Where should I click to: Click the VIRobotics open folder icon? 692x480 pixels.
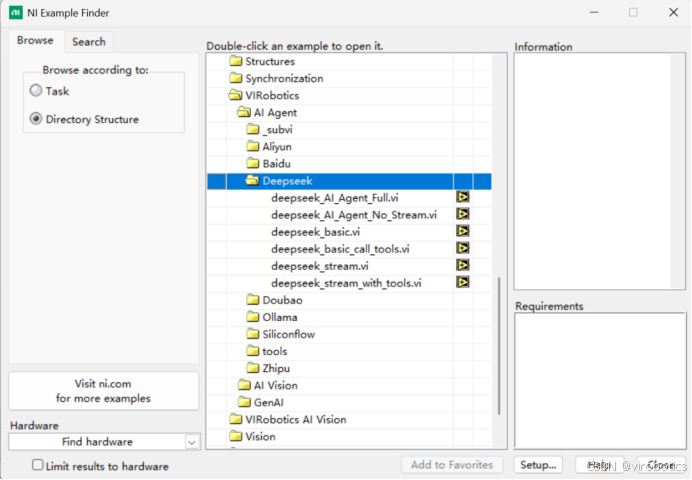[x=236, y=95]
